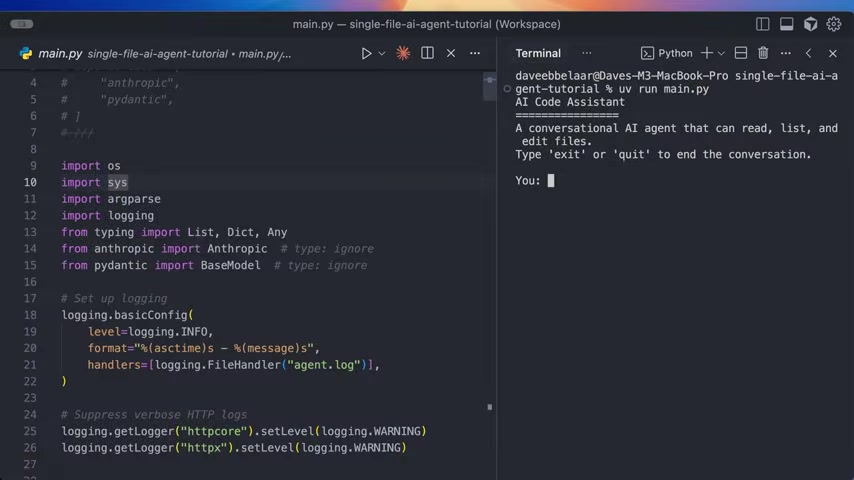This screenshot has height=480, width=854.
Task: Split the terminal pane
Action: pos(741,53)
